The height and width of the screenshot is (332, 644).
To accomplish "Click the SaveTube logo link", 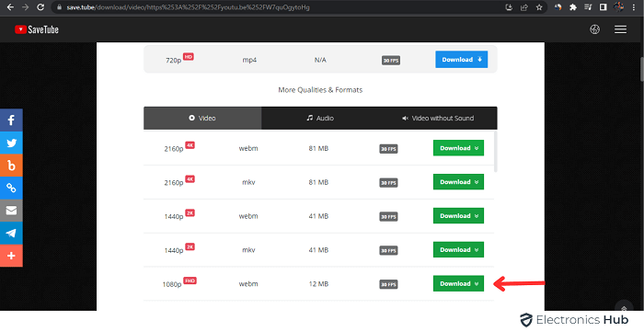I will click(x=37, y=29).
